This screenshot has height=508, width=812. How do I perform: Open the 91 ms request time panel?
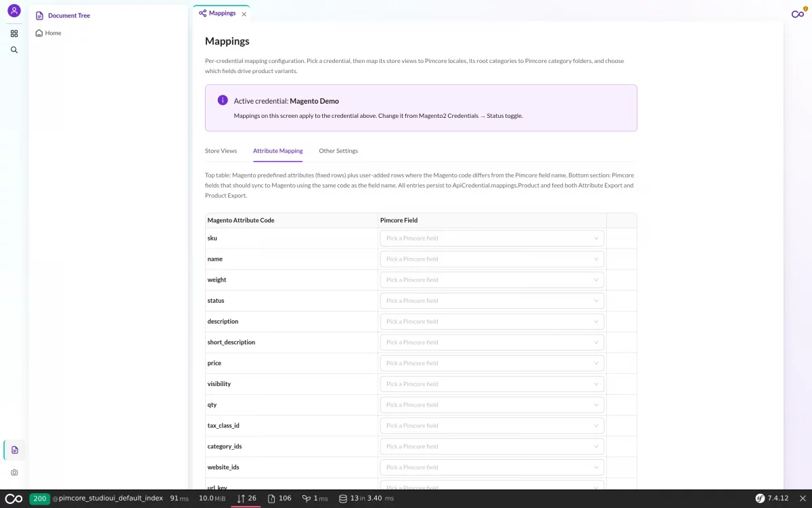coord(179,499)
